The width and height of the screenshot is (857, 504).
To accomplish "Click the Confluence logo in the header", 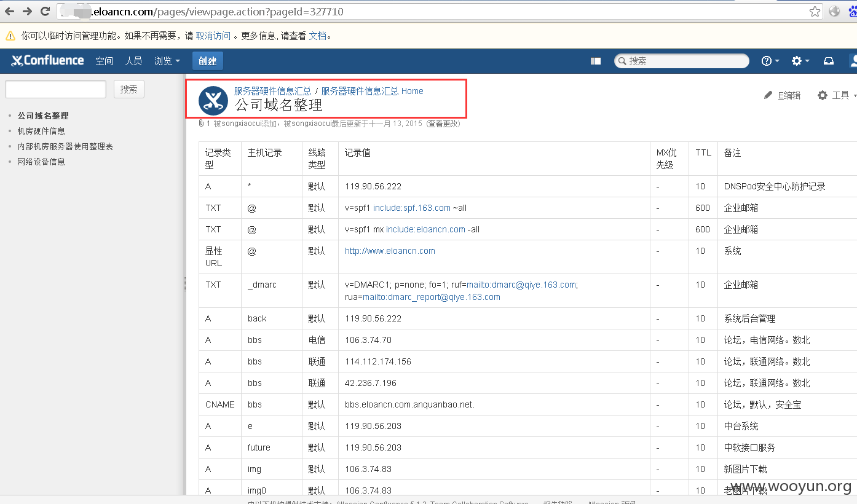I will 48,60.
